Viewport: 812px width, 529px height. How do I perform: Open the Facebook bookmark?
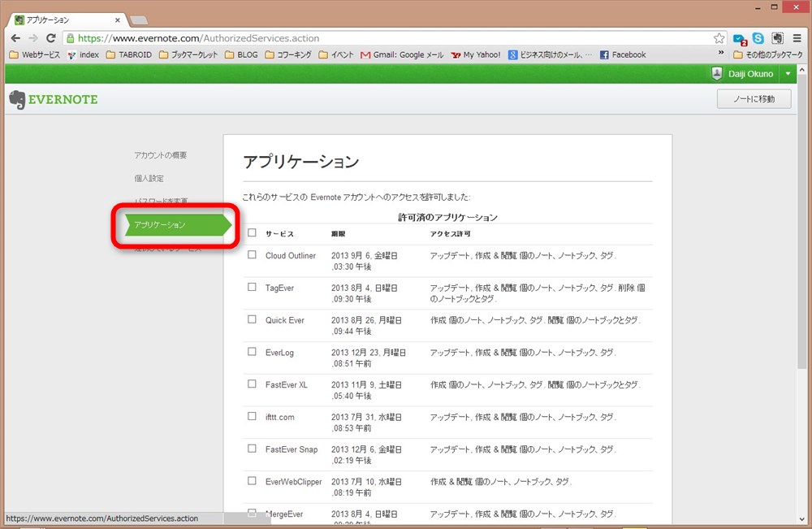623,55
